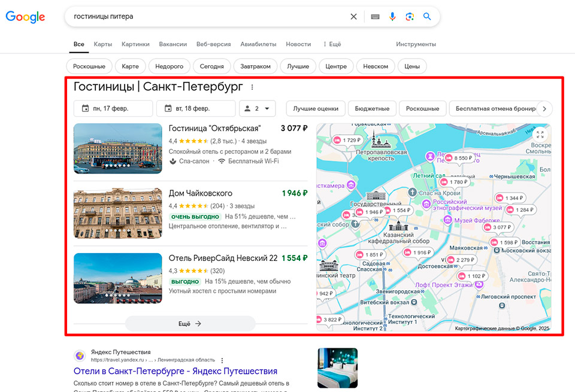Start voice search with the microphone icon
The image size is (575, 392).
(x=392, y=17)
